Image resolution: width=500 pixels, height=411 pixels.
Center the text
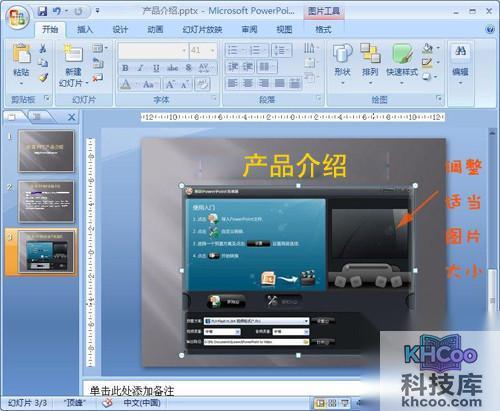point(248,83)
